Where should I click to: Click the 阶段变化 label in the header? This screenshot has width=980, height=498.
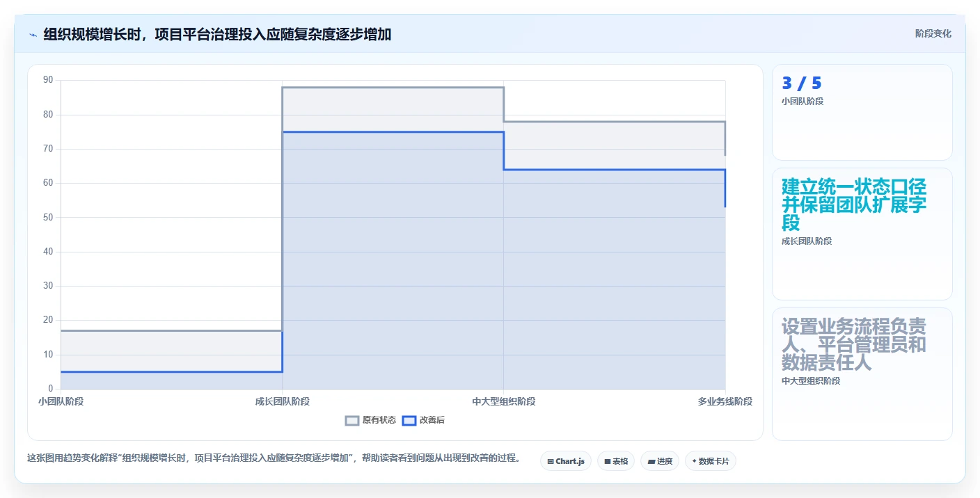pos(933,33)
